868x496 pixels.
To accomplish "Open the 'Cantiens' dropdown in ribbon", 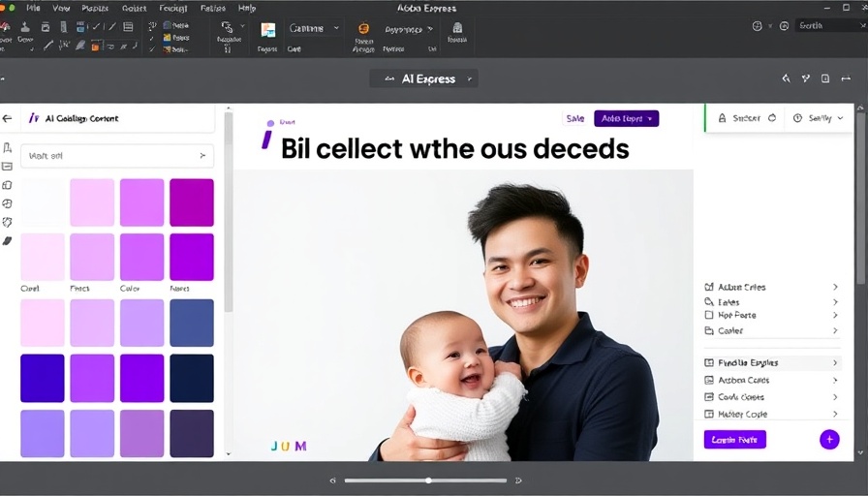I will (x=313, y=28).
